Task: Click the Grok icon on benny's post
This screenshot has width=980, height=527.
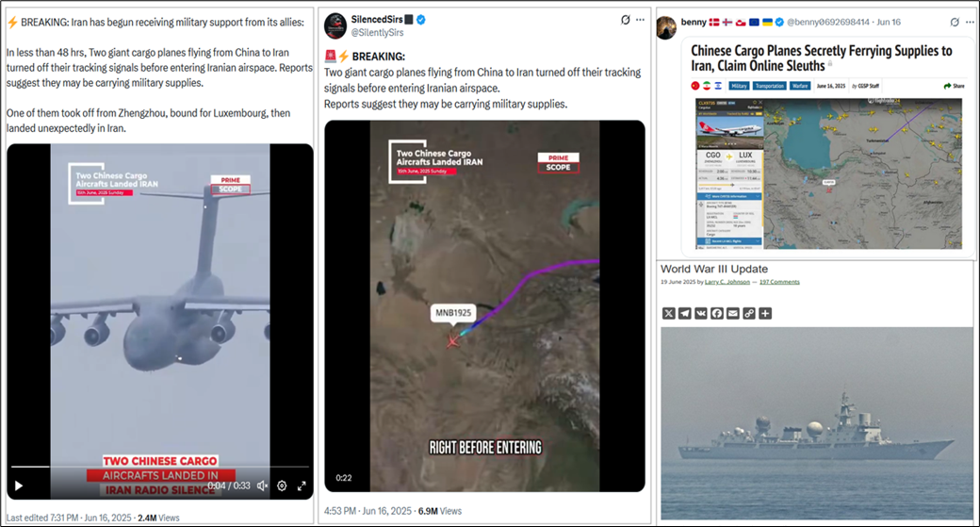Action: (955, 22)
